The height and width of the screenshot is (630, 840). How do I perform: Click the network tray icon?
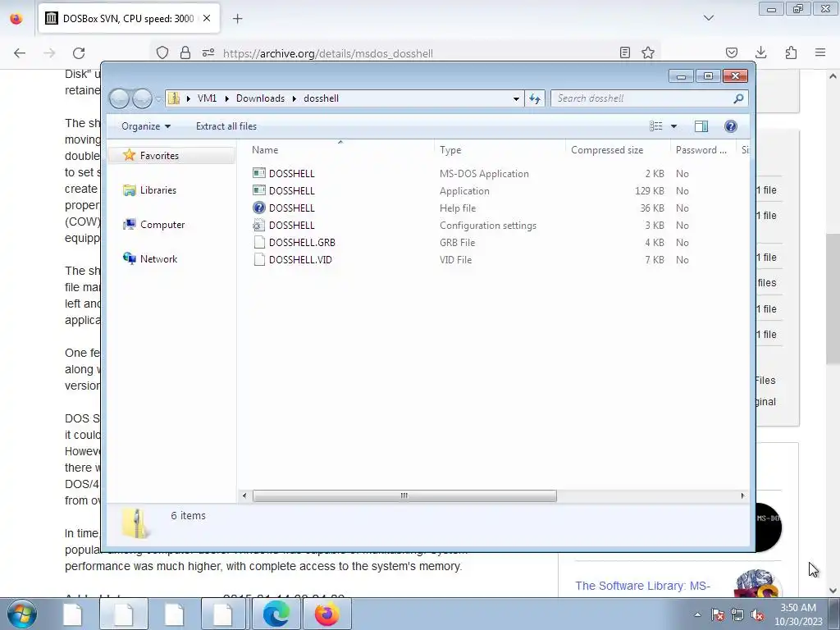coord(737,614)
